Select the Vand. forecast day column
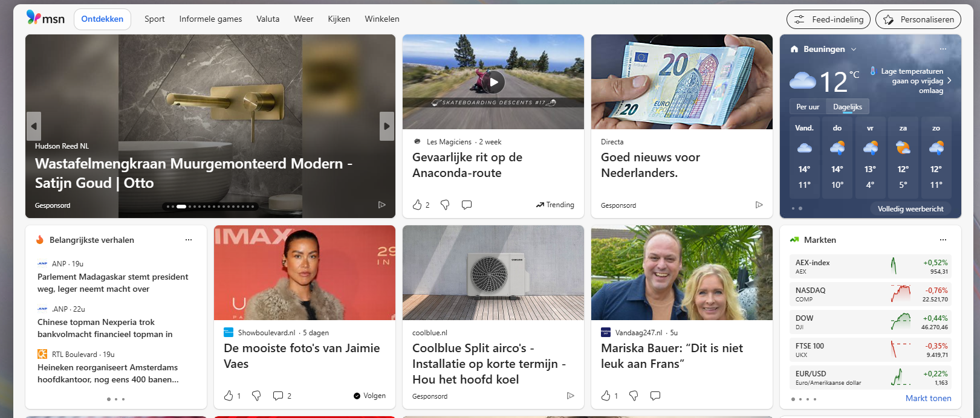 804,157
